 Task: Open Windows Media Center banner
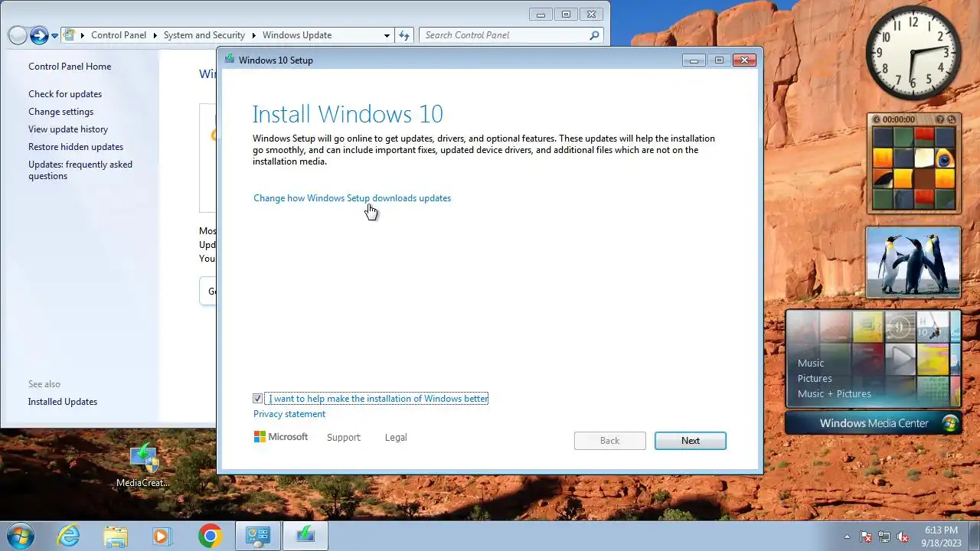point(874,423)
